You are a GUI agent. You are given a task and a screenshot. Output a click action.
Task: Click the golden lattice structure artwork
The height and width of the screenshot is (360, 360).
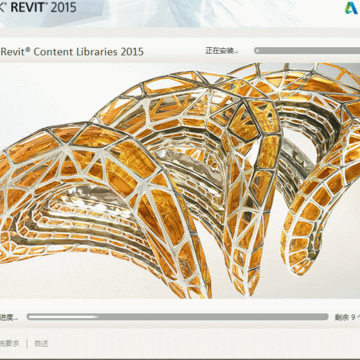point(180,180)
